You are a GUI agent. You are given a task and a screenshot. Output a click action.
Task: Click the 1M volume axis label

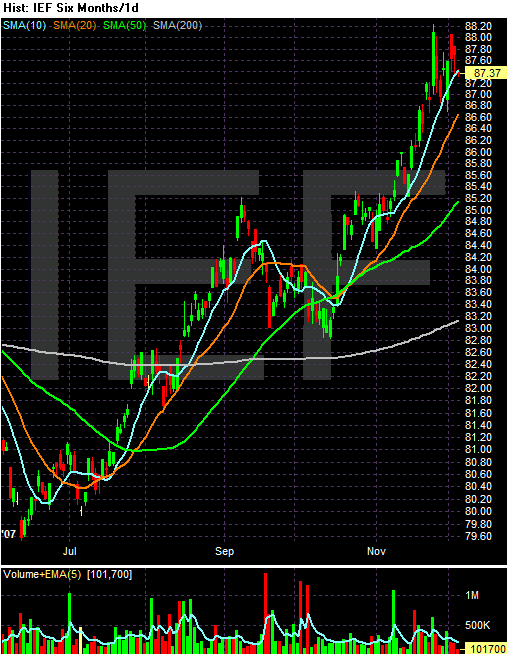coord(472,595)
